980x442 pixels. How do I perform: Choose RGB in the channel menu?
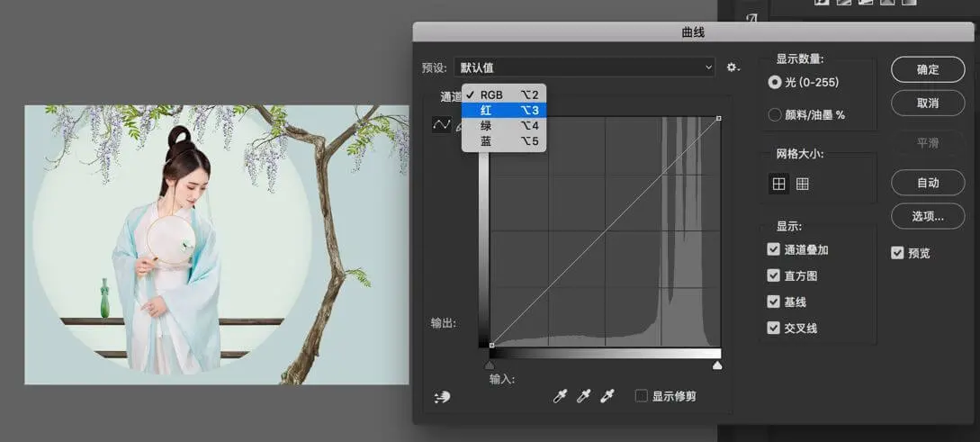point(504,95)
